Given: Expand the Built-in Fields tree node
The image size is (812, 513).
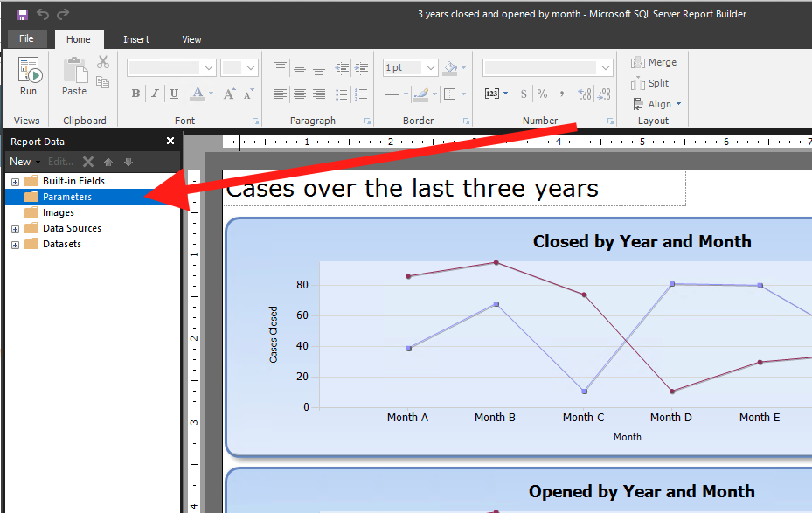Looking at the screenshot, I should pyautogui.click(x=15, y=182).
